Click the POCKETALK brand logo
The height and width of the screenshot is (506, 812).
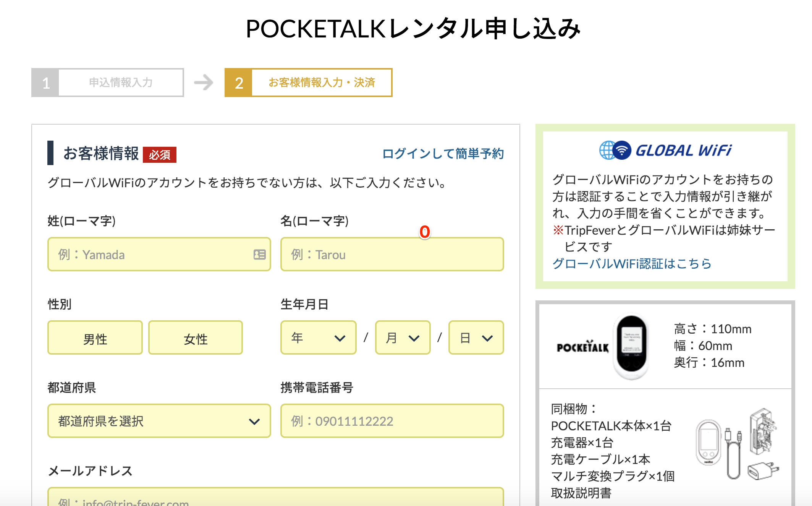pos(583,346)
